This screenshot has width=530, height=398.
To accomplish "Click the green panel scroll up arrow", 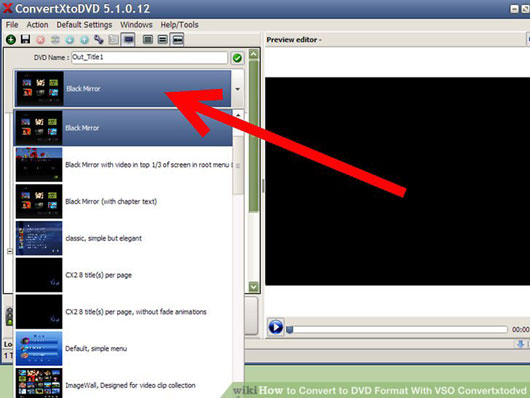I will [254, 54].
